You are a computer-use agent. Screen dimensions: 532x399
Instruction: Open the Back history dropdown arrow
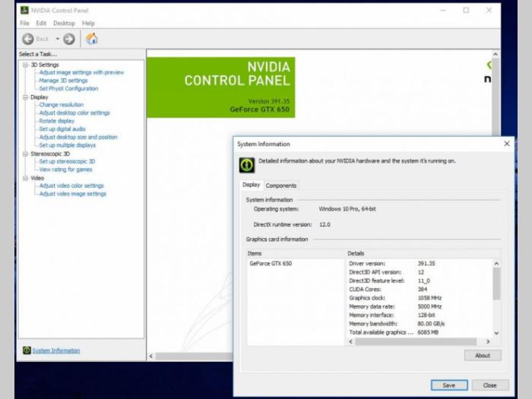[57, 39]
